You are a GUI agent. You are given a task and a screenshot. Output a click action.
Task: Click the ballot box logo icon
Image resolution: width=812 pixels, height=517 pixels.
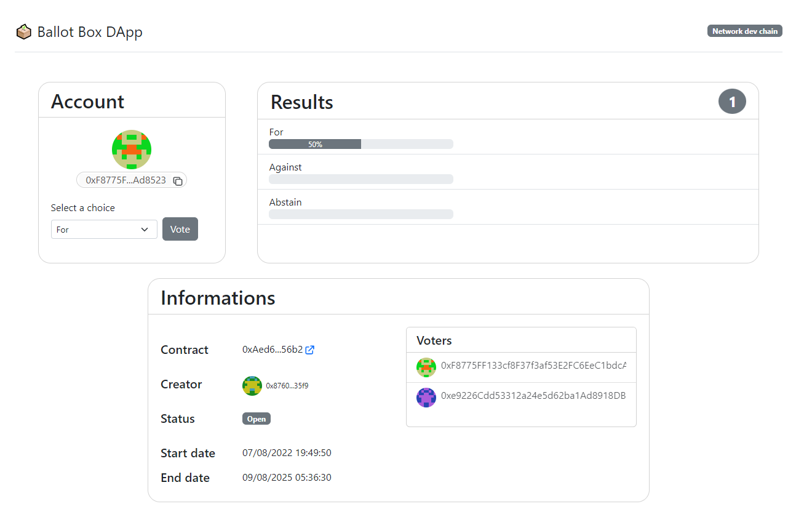tap(23, 31)
